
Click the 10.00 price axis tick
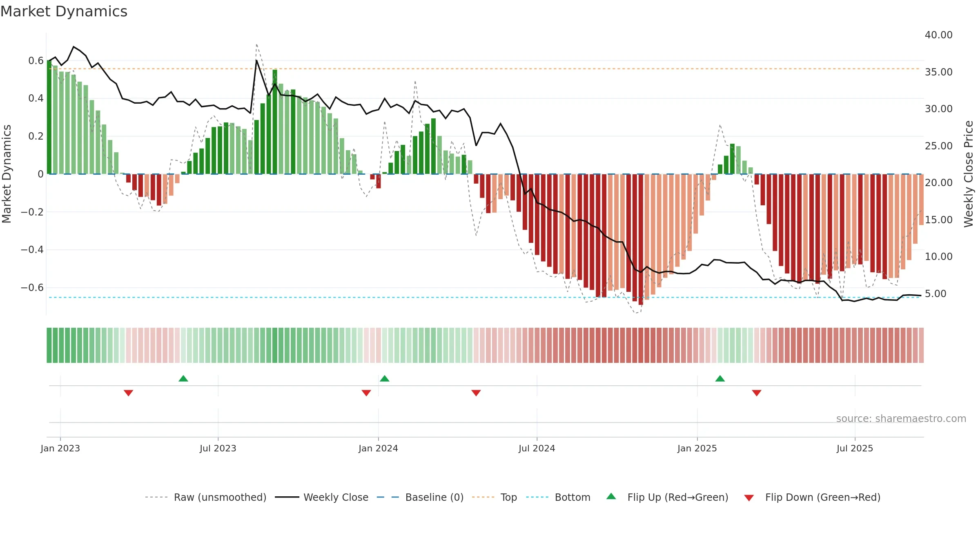939,257
